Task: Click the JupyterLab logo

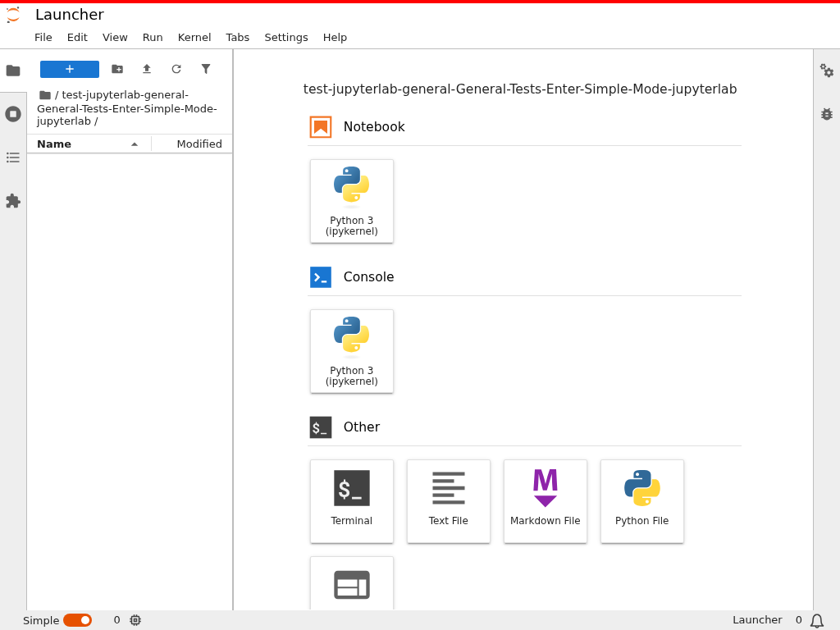Action: click(x=13, y=15)
